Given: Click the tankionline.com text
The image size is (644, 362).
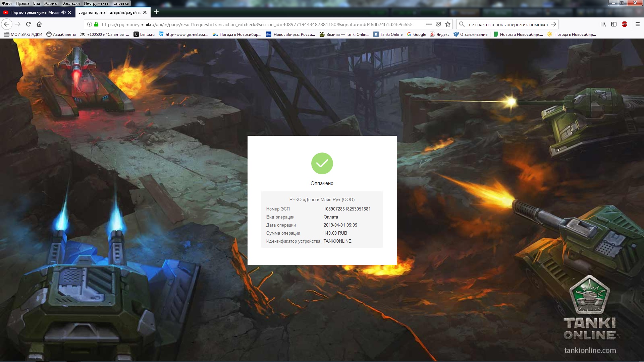Looking at the screenshot, I should pos(590,350).
